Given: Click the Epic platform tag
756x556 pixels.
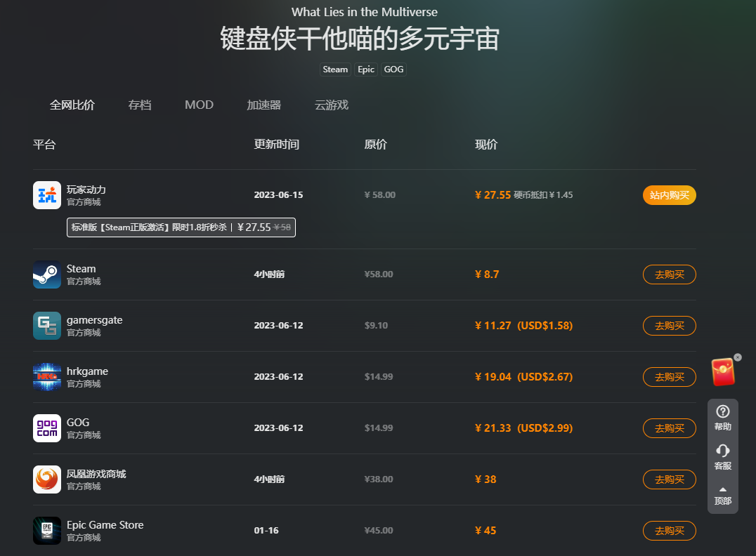Looking at the screenshot, I should click(366, 69).
